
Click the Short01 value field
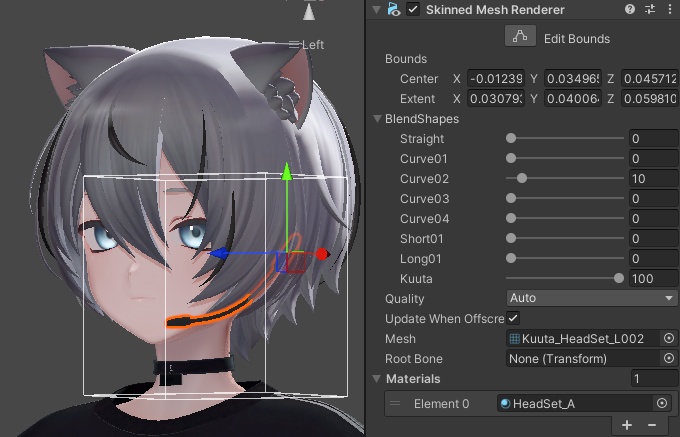point(654,238)
